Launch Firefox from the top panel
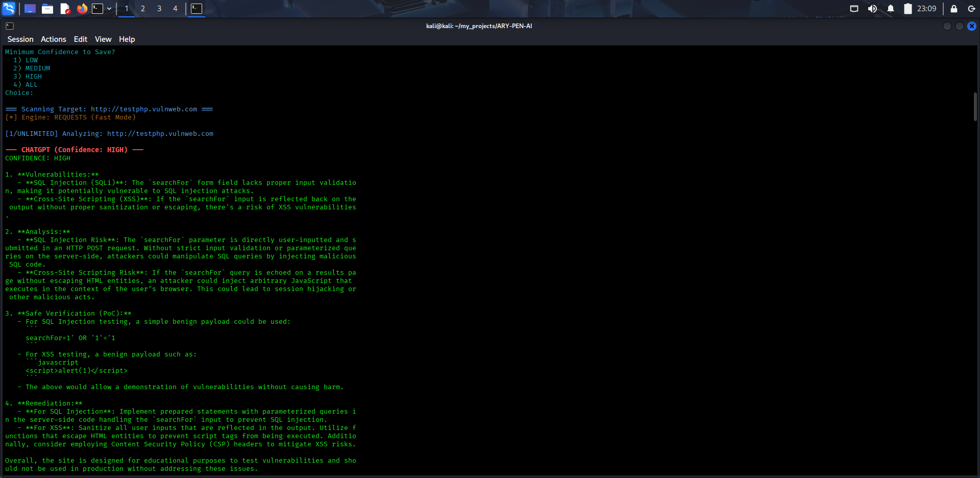The image size is (980, 478). point(82,9)
